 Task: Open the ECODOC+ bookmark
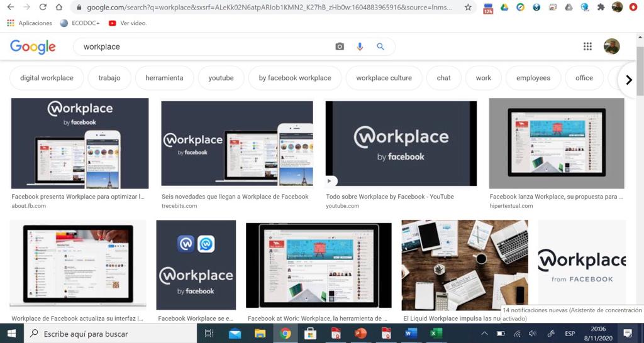pos(80,23)
